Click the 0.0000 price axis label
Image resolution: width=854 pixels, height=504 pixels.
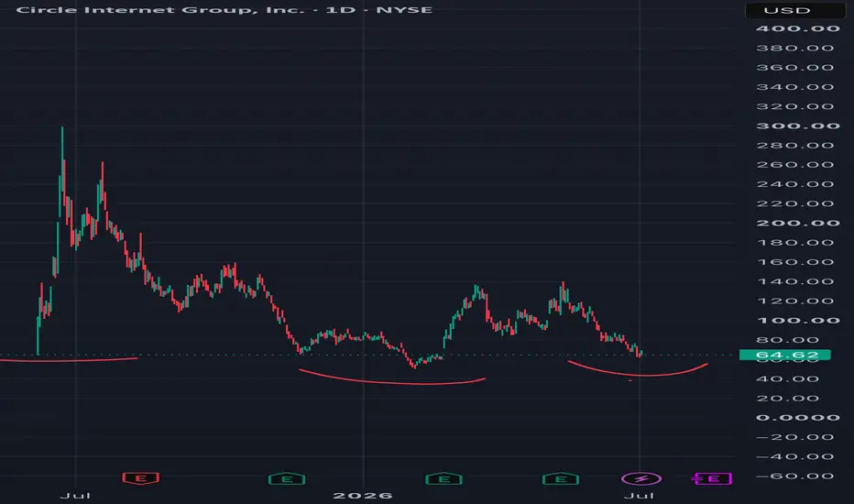click(798, 418)
